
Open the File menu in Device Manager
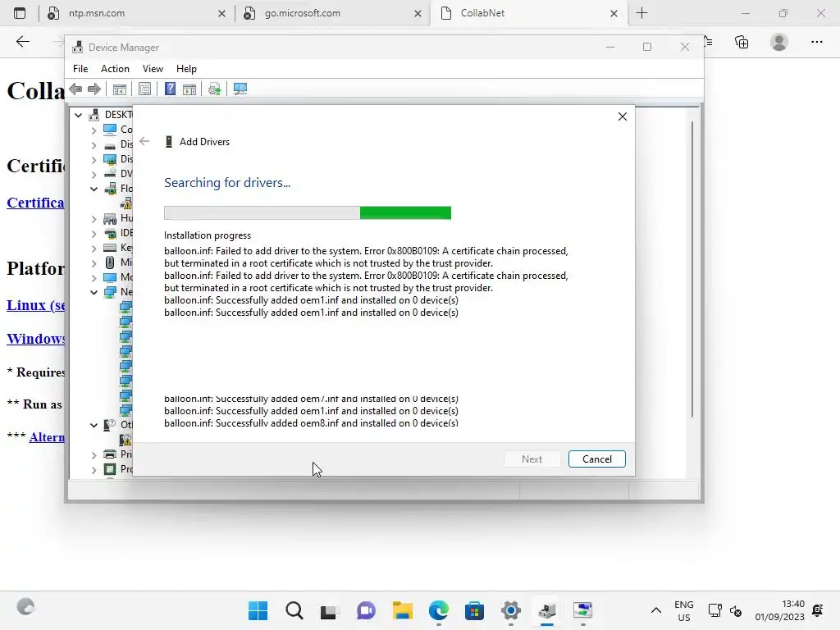pos(80,69)
